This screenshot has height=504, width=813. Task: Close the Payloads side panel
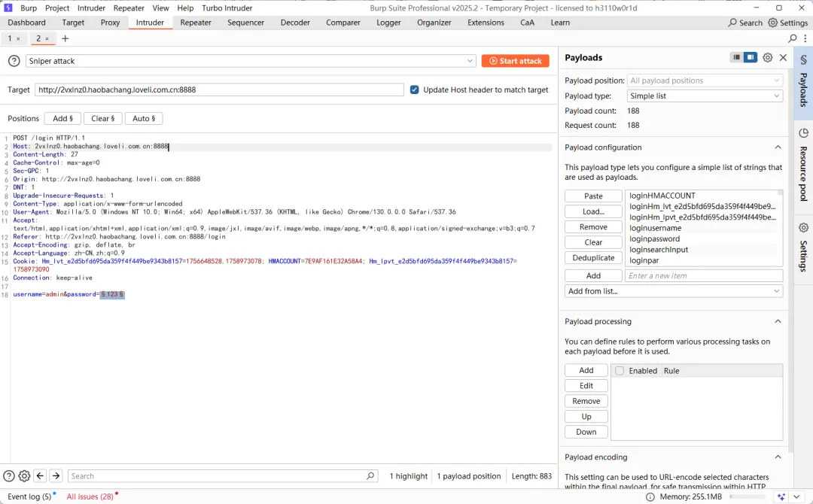coord(783,57)
